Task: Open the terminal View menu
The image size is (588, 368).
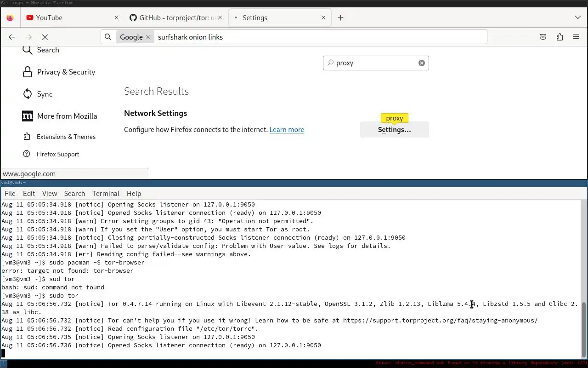Action: [x=50, y=194]
